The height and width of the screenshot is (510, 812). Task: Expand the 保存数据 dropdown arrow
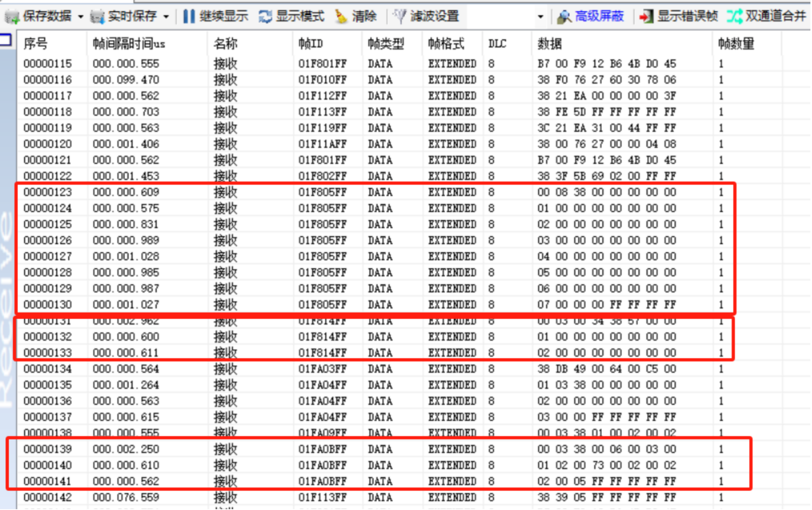click(81, 17)
